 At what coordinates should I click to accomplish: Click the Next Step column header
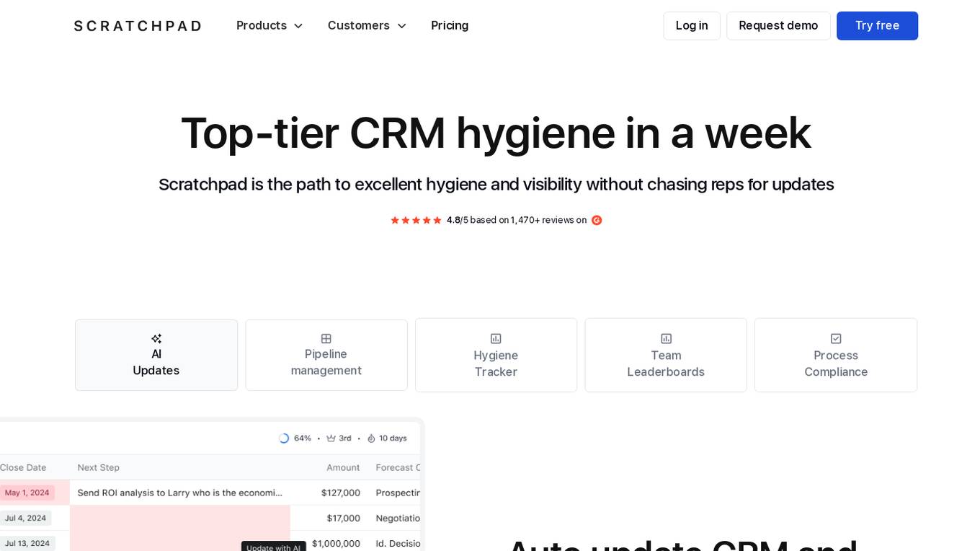coord(99,467)
